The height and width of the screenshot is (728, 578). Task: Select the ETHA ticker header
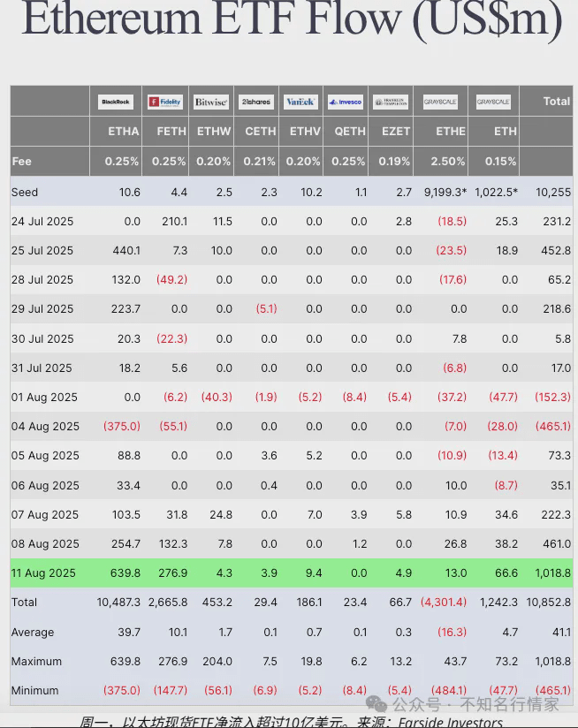coord(124,132)
